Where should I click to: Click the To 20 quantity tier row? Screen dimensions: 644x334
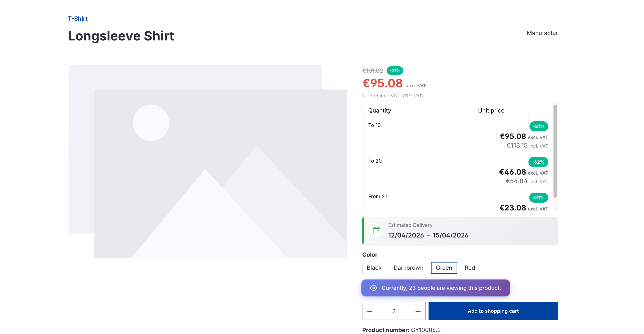[x=375, y=161]
